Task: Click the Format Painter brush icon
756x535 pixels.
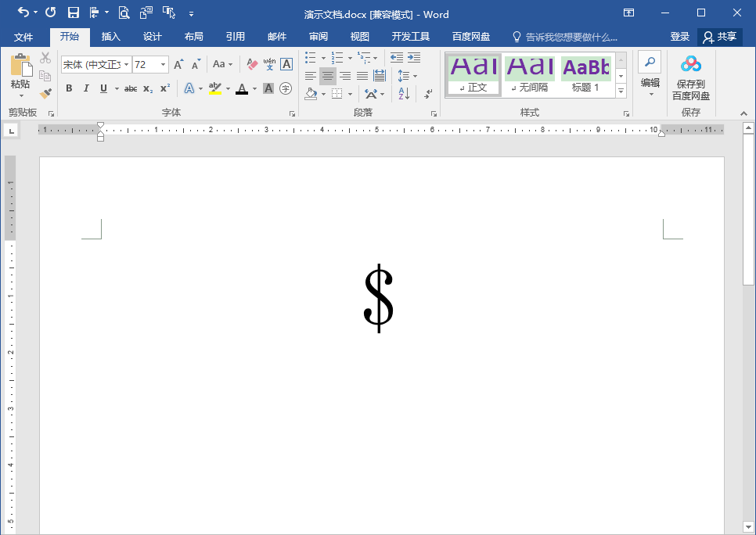Action: click(x=45, y=93)
